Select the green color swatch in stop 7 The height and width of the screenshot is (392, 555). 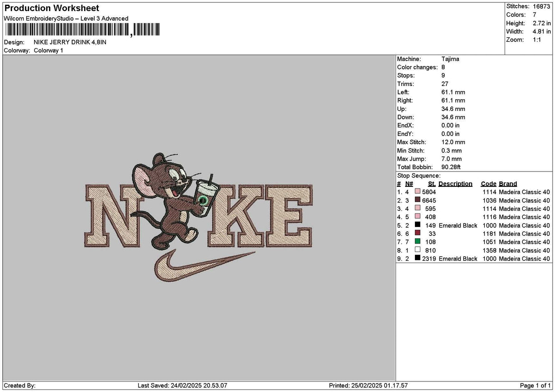pos(418,242)
